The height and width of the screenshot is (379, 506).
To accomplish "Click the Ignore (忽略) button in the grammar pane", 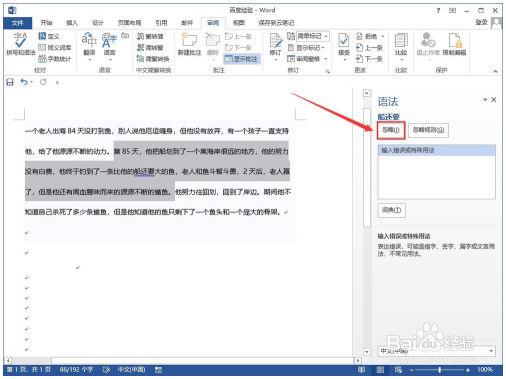I will click(x=391, y=130).
